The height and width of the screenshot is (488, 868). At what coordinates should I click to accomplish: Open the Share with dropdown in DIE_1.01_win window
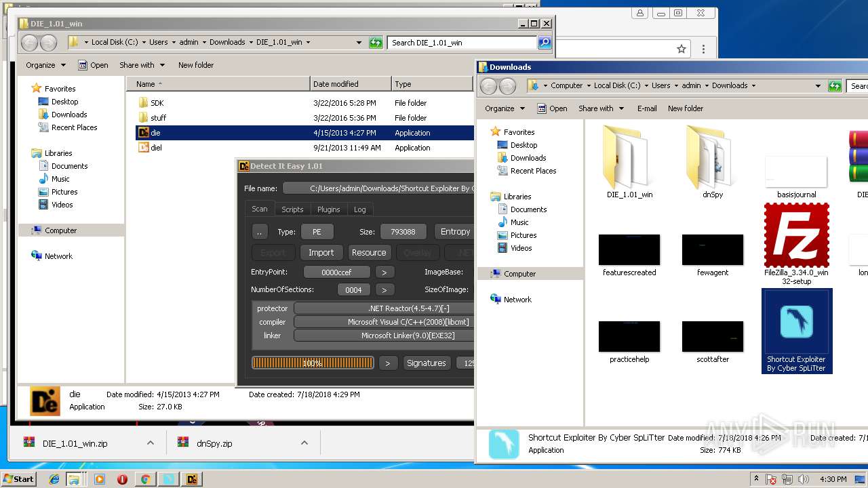(x=142, y=65)
